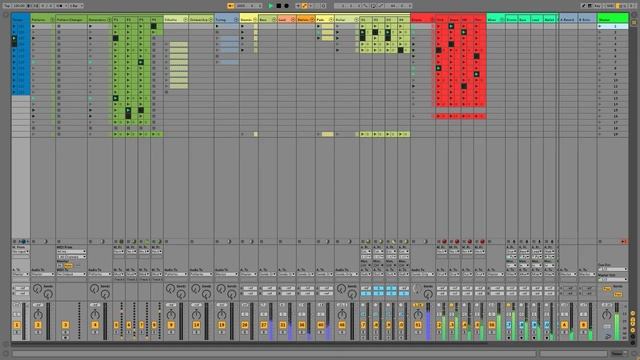Screen dimensions: 640x360
Task: Start playback with the green Play button
Action: point(271,6)
